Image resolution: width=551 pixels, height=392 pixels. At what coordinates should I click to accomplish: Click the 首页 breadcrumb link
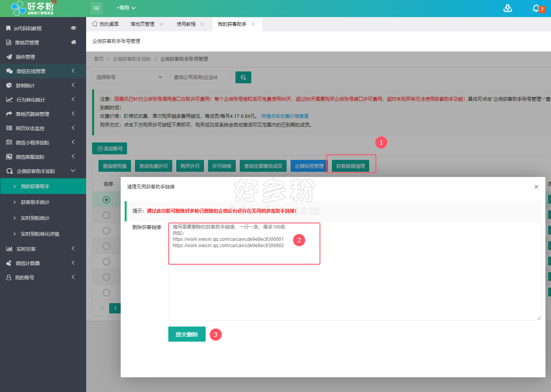point(99,59)
